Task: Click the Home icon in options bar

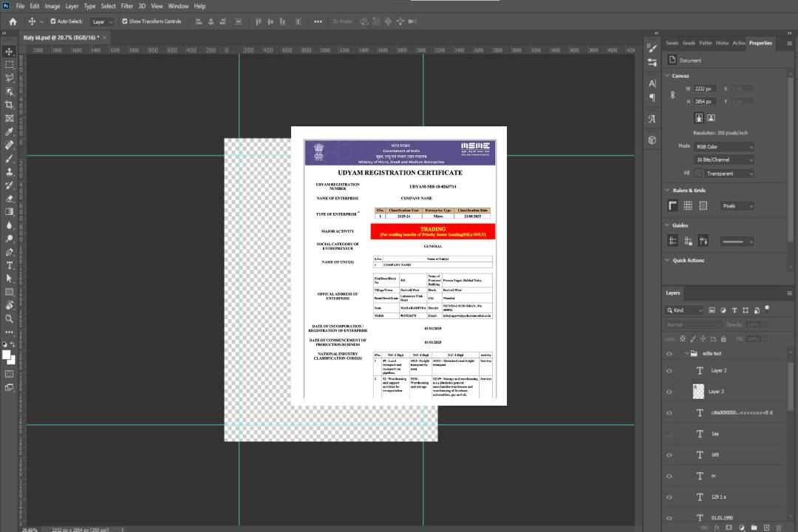Action: [x=13, y=21]
